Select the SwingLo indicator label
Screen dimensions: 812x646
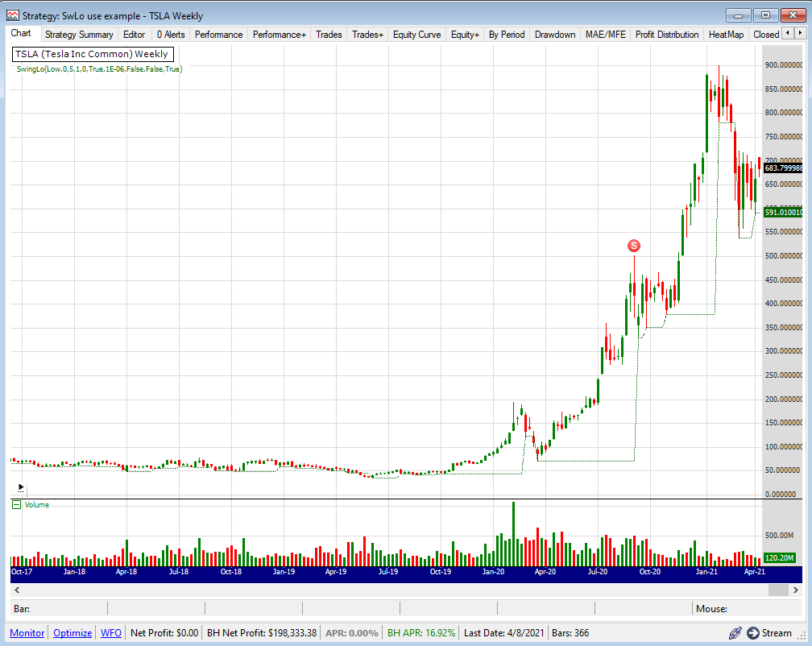pyautogui.click(x=99, y=68)
